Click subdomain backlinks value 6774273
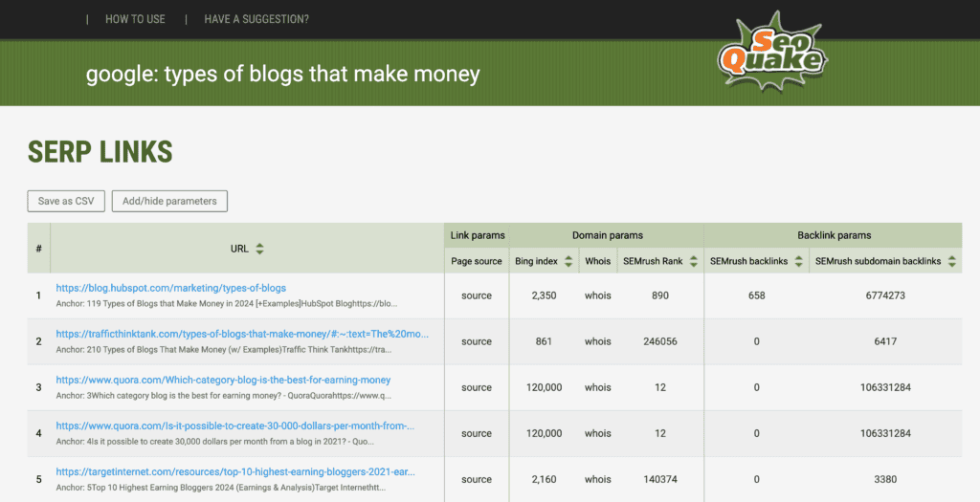 click(885, 295)
